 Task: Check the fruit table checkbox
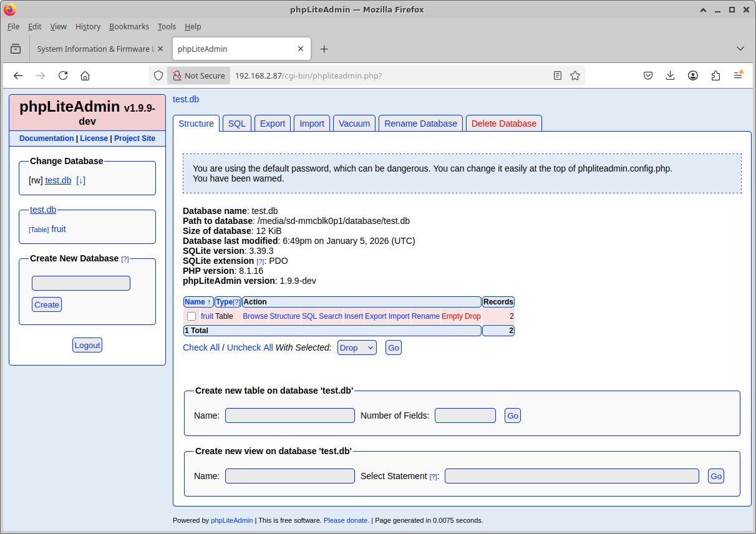(x=191, y=316)
